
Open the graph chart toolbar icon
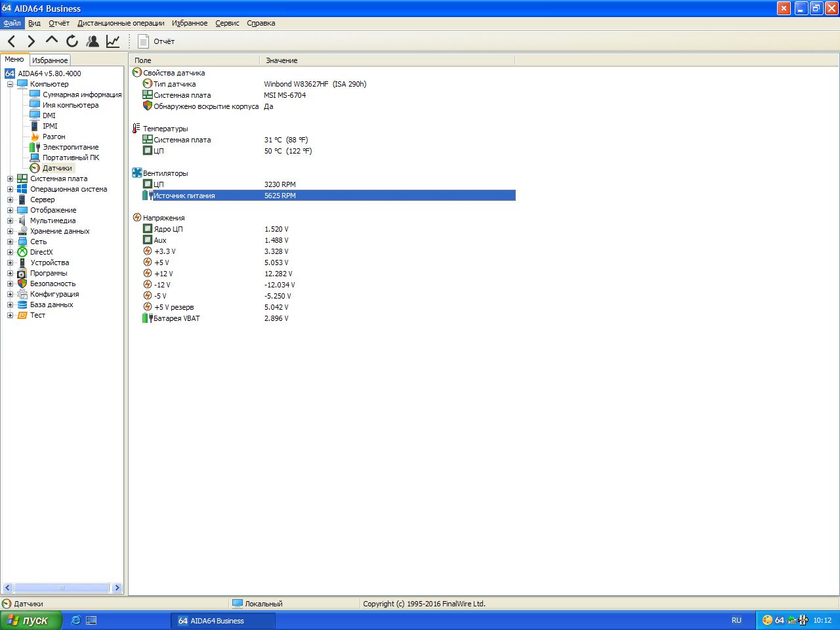tap(113, 41)
